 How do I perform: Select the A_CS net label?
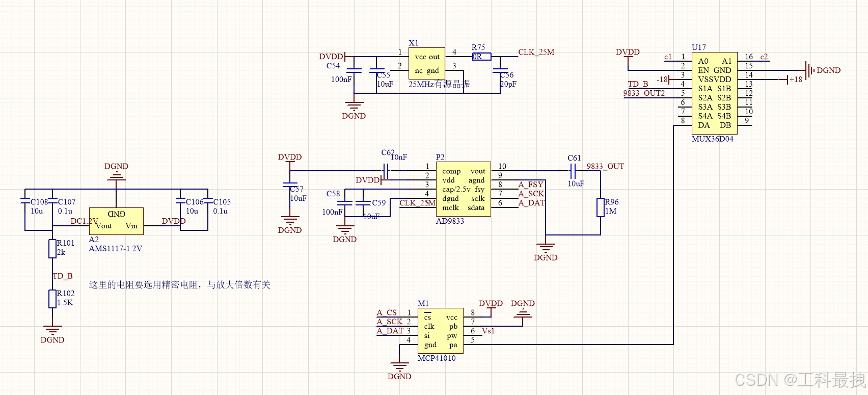[387, 312]
